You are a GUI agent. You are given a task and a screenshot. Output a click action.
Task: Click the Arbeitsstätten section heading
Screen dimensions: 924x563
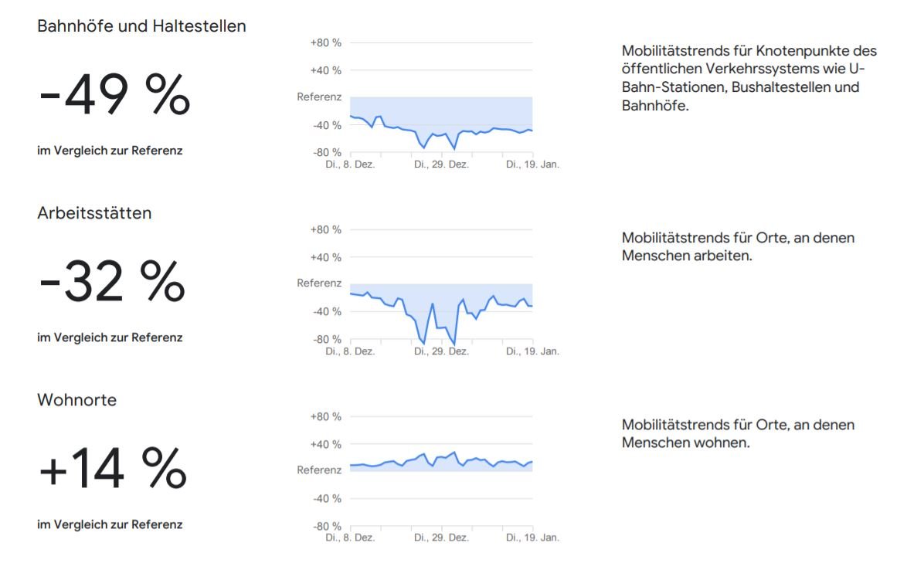coord(94,213)
